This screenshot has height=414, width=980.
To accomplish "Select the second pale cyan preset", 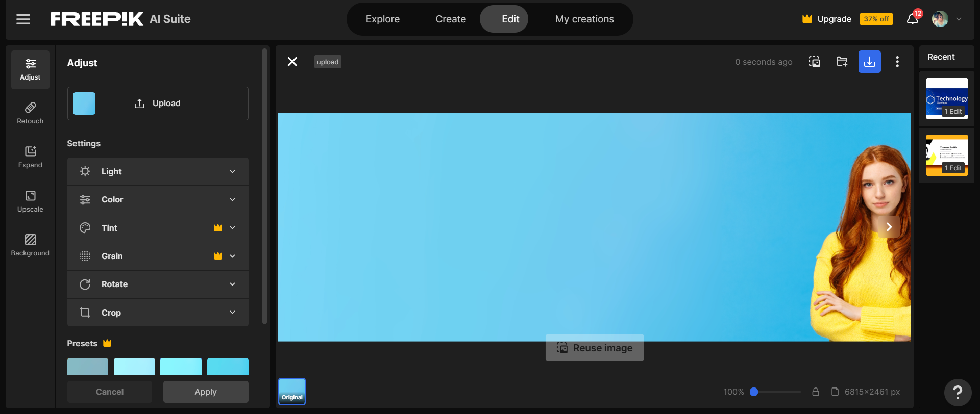I will (134, 367).
